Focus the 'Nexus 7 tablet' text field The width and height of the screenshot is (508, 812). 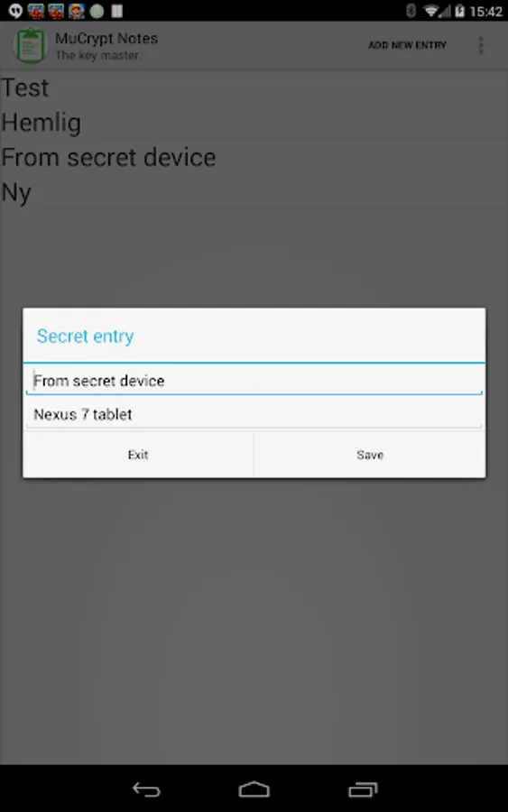pyautogui.click(x=254, y=414)
